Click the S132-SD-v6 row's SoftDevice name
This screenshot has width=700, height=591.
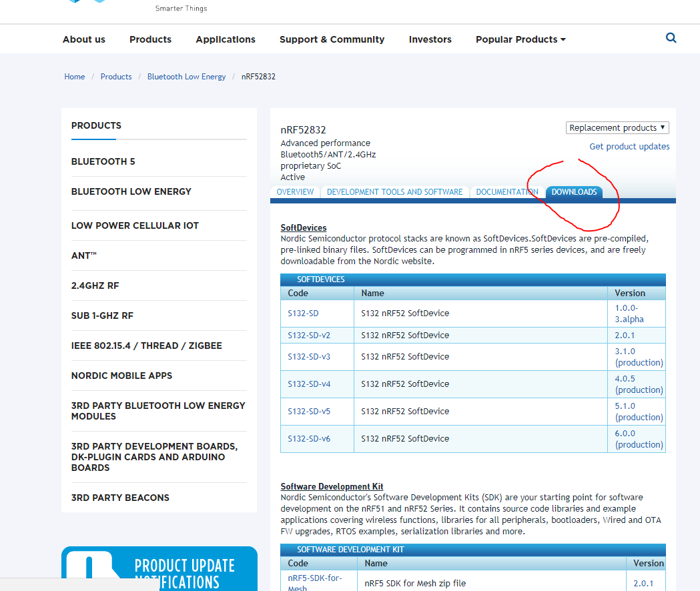tap(405, 439)
